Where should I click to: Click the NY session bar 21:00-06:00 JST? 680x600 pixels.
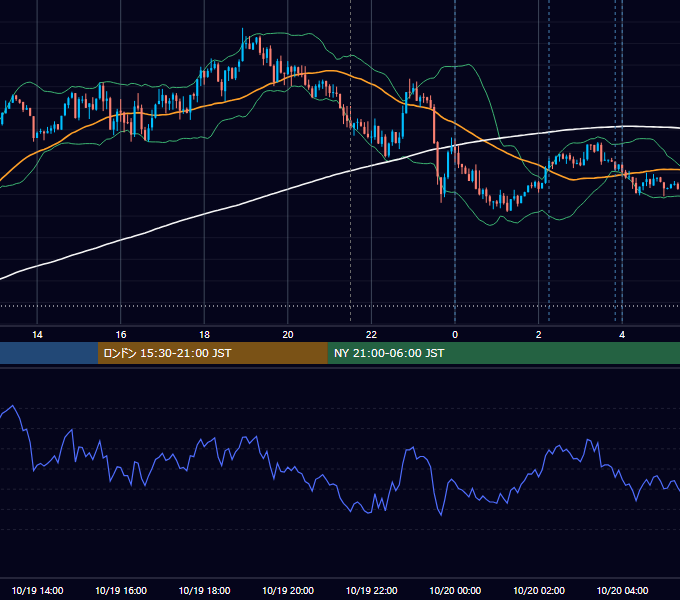[503, 353]
